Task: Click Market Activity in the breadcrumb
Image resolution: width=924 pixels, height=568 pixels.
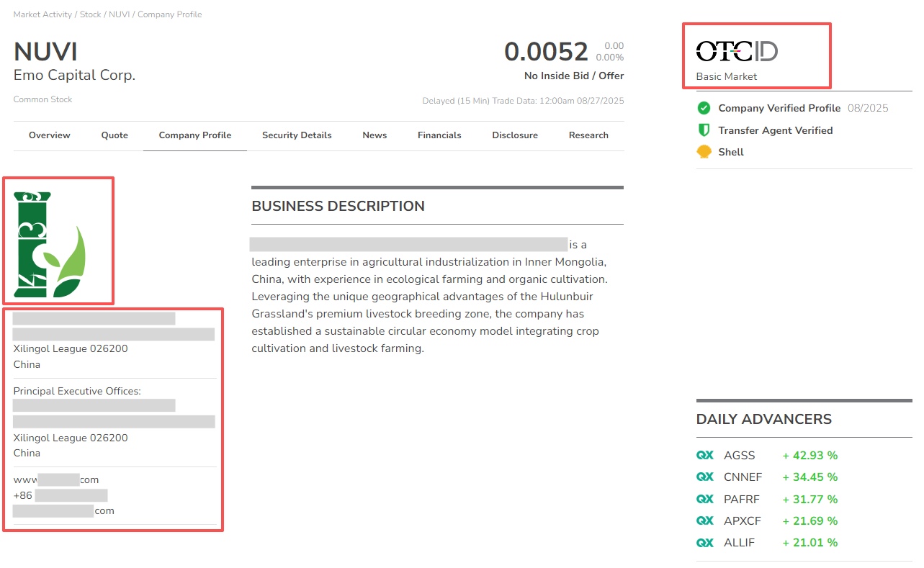Action: point(42,14)
